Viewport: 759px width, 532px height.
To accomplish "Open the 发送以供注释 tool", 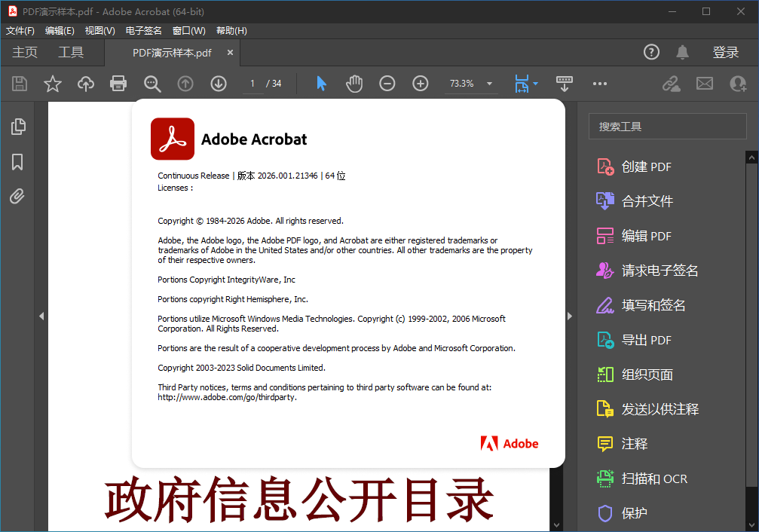I will click(x=647, y=409).
